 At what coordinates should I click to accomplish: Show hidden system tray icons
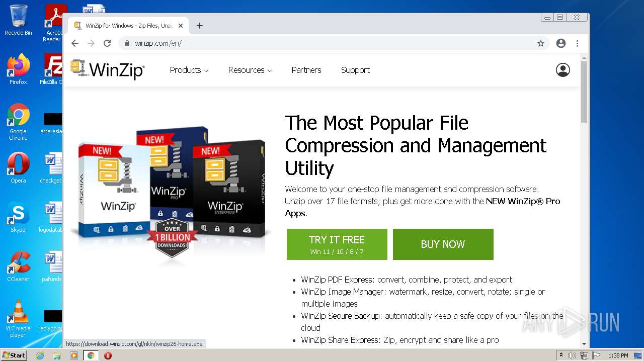click(561, 355)
